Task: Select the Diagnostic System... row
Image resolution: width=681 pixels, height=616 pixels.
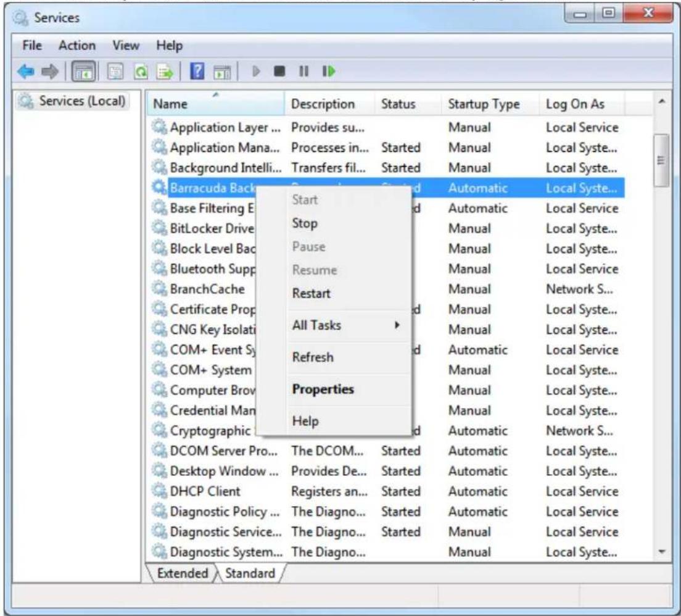Action: (x=388, y=552)
